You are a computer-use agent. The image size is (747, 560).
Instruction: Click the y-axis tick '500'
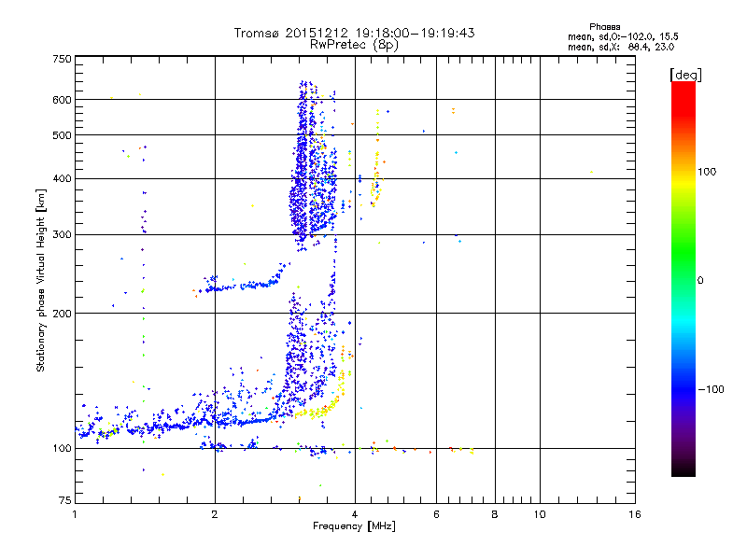63,135
